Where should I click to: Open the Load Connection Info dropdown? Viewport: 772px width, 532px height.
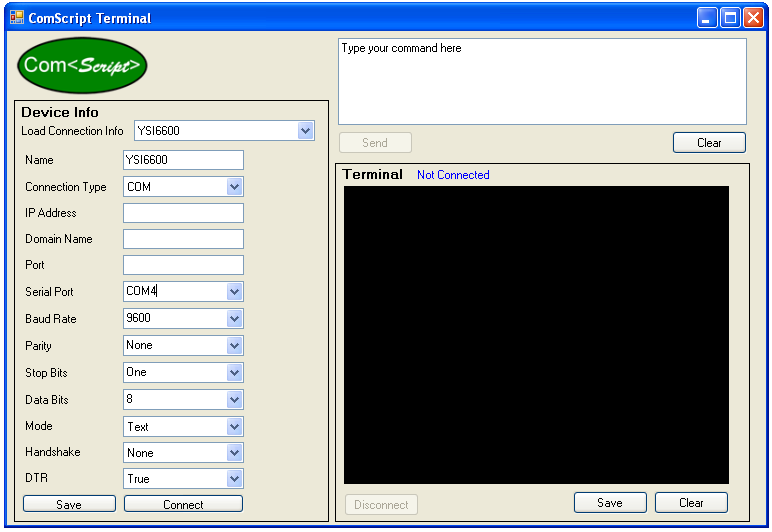[305, 131]
